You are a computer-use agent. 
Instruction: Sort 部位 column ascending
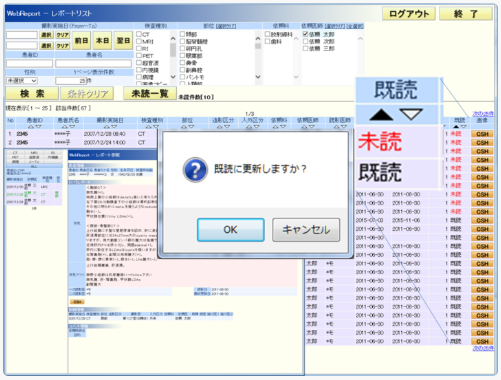[x=184, y=127]
